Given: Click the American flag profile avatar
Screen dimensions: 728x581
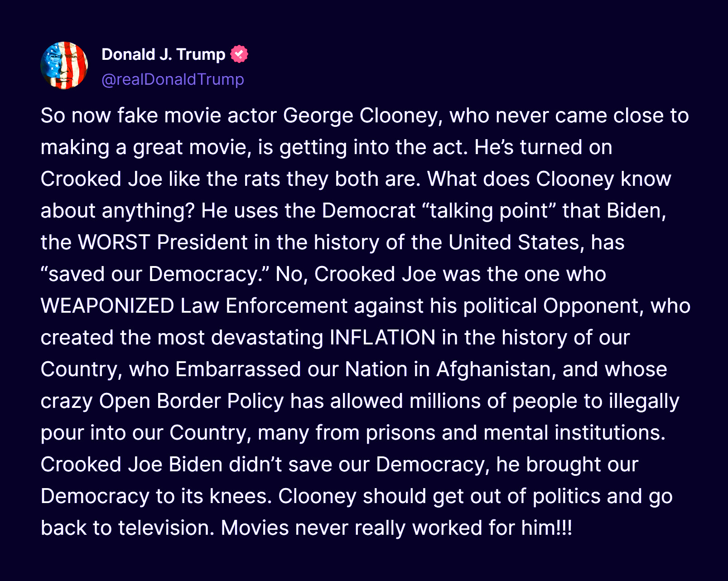Looking at the screenshot, I should [x=64, y=66].
